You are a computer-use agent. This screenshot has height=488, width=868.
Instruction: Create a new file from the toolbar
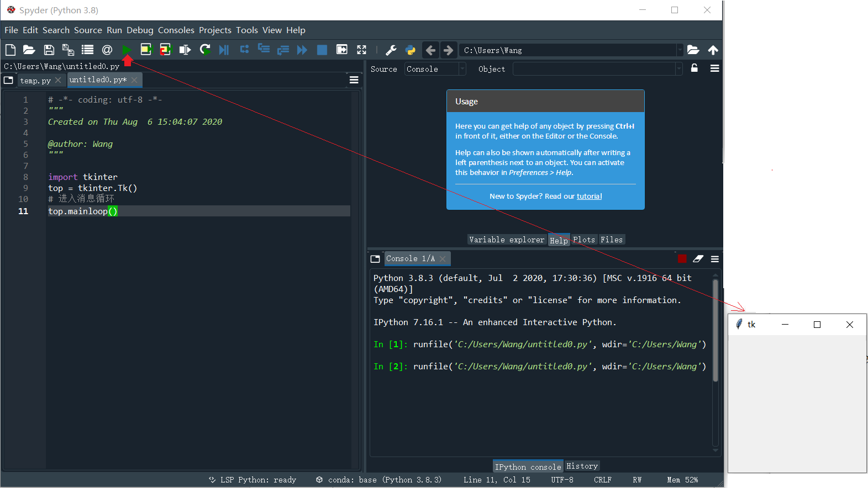pos(10,50)
